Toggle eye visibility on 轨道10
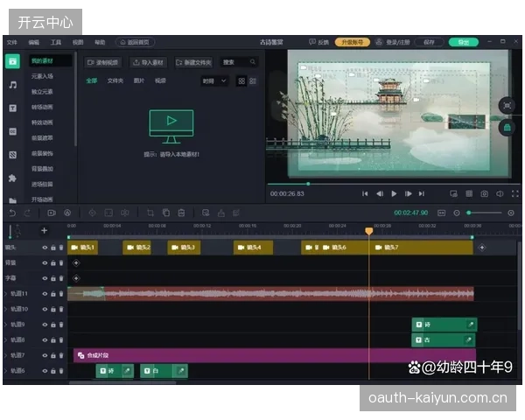Image resolution: width=525 pixels, height=420 pixels. [45, 309]
